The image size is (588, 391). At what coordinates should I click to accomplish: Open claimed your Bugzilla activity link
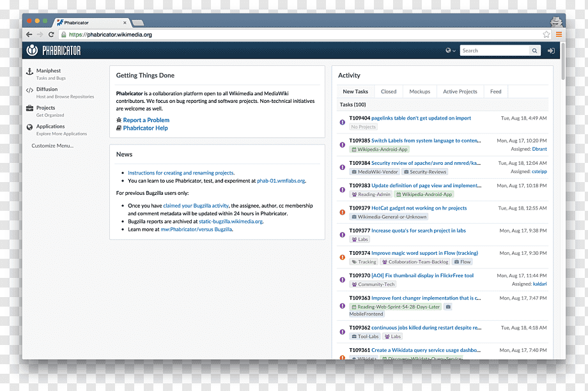point(196,206)
